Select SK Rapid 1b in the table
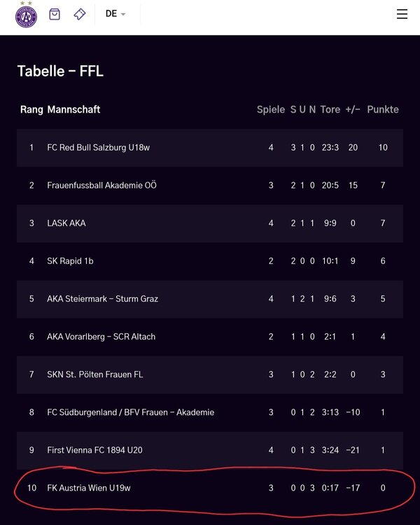 [70, 261]
